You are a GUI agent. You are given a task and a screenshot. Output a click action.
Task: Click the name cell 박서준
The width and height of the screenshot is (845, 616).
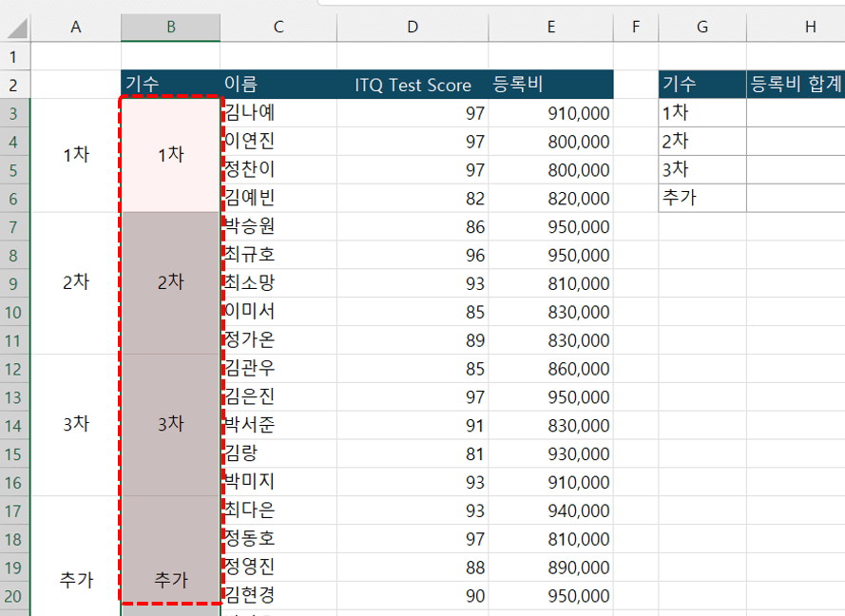[x=278, y=425]
